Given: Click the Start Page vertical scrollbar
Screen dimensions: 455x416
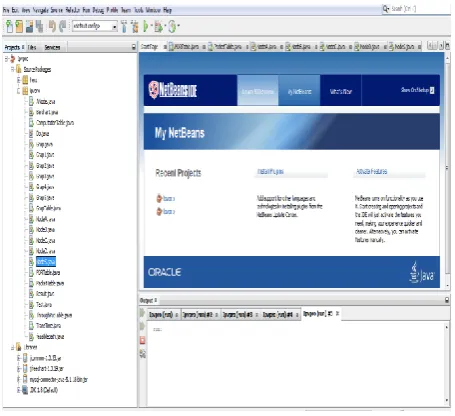Looking at the screenshot, I should click(x=447, y=168).
